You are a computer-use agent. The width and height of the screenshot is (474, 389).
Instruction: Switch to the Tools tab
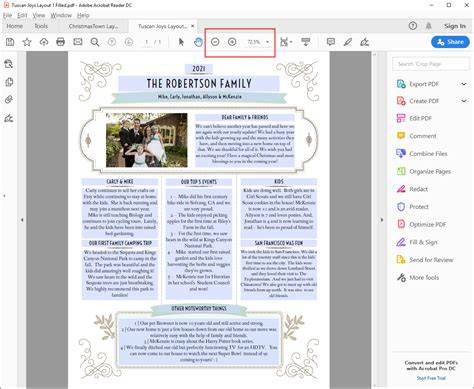(x=41, y=26)
